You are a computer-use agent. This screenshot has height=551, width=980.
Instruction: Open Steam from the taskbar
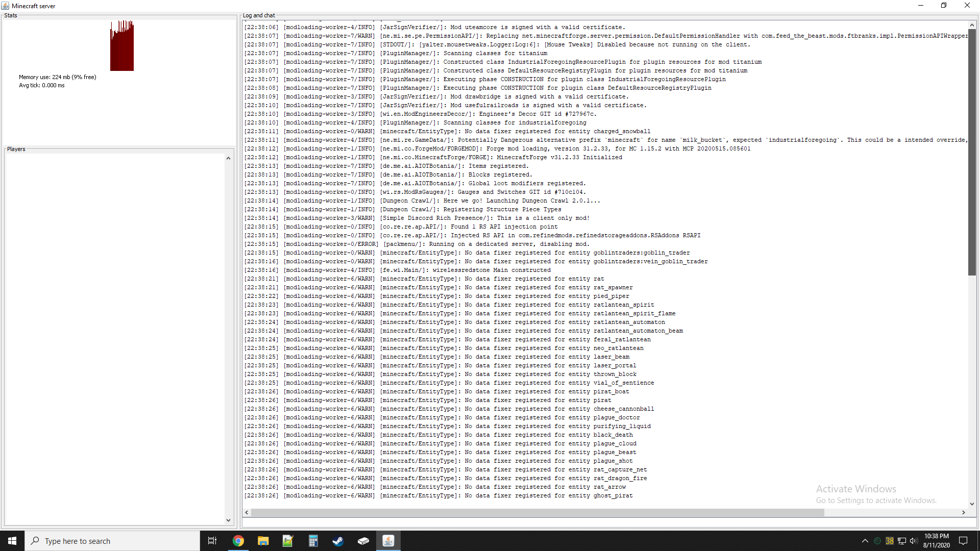(338, 541)
